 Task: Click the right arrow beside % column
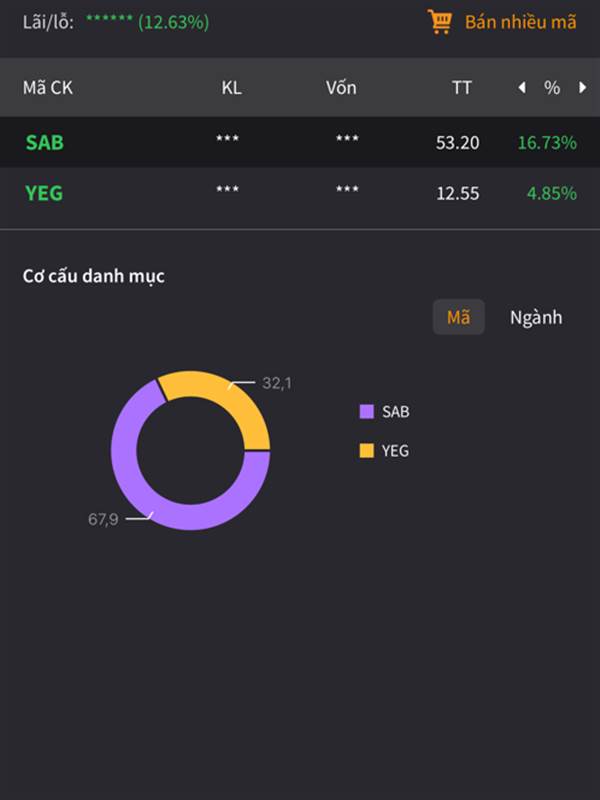(x=583, y=88)
